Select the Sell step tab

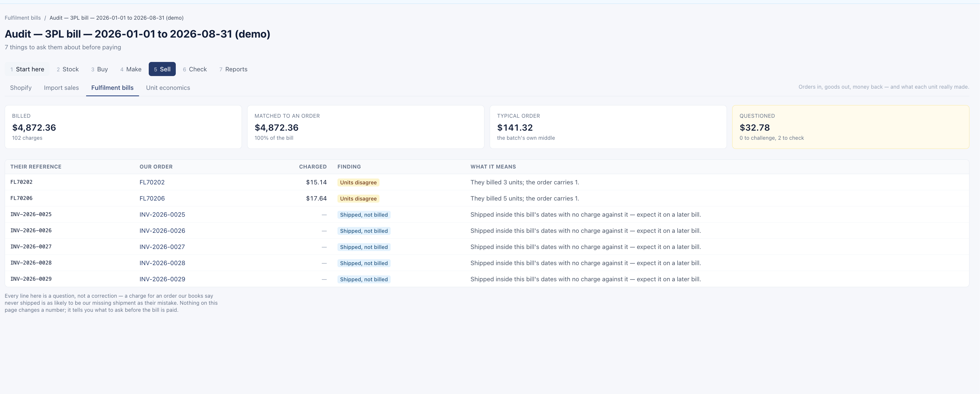coord(162,69)
